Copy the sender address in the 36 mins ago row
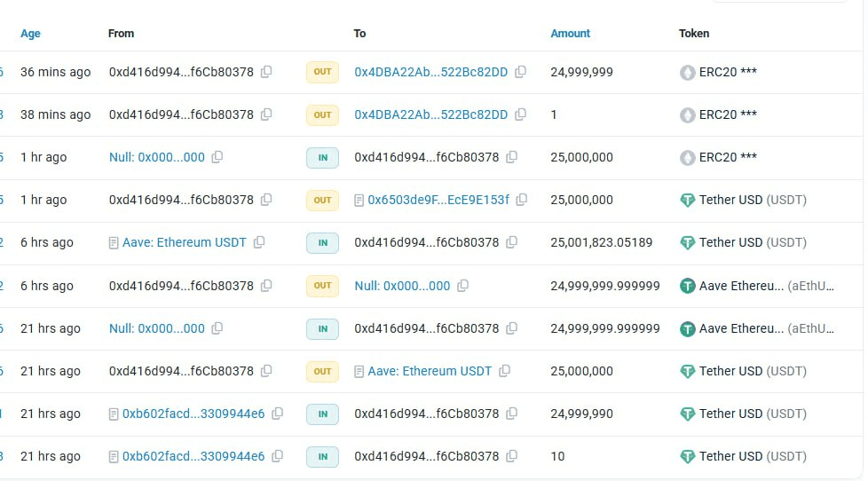 click(266, 72)
